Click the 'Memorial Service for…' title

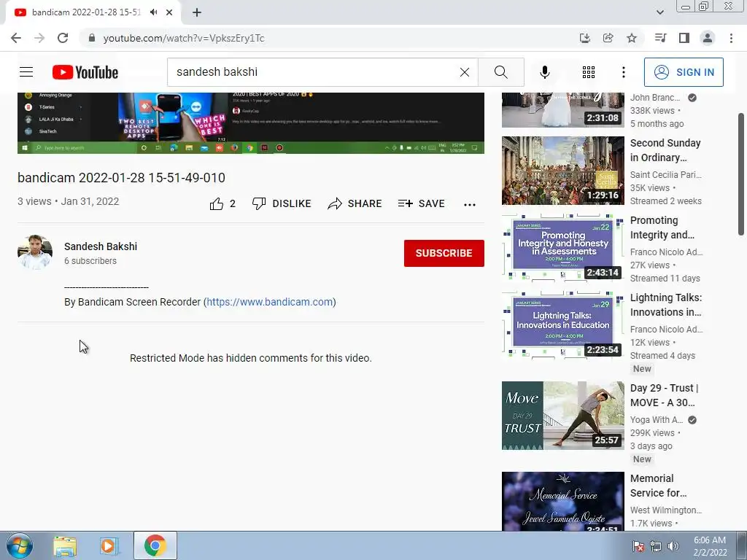(659, 486)
